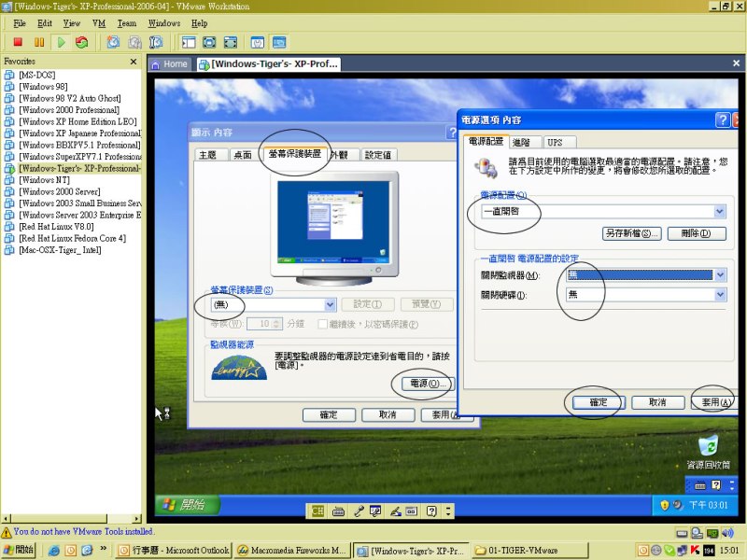Select the 桌面 tab
Viewport: 747px width, 560px height.
click(x=243, y=155)
